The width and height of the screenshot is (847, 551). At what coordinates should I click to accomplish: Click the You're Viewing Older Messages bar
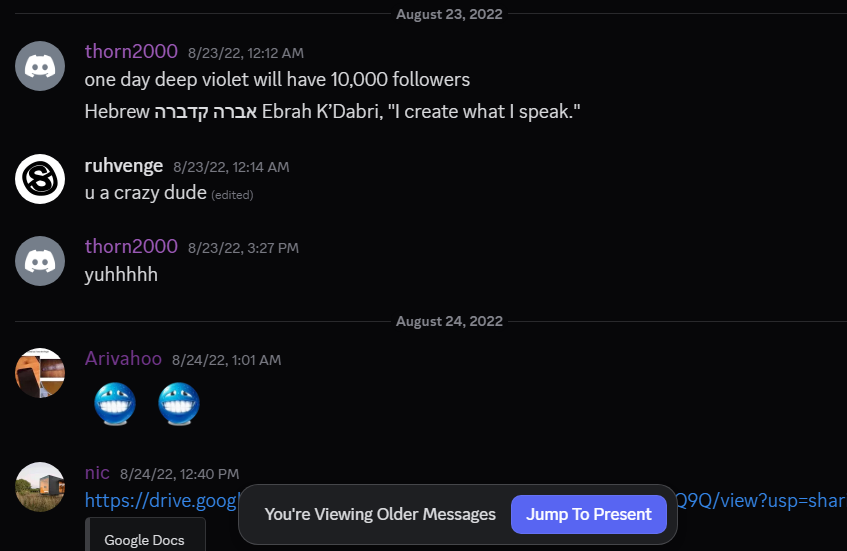(380, 514)
